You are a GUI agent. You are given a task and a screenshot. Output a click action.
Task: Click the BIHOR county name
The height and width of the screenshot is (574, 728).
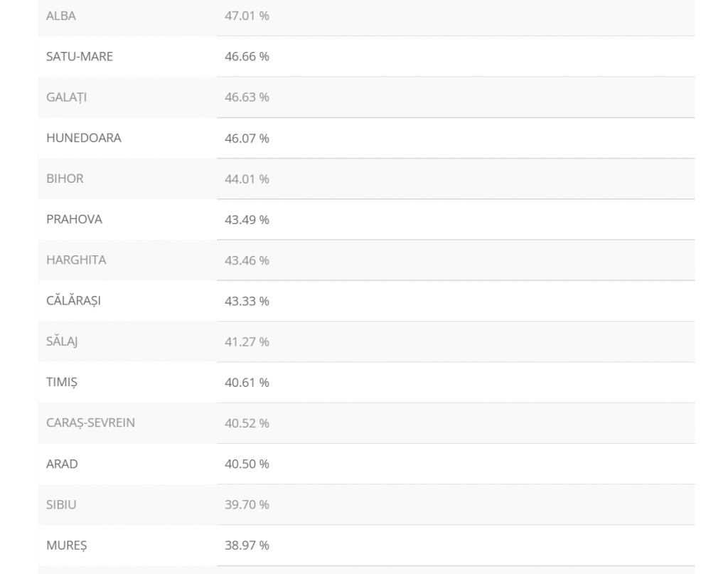pos(65,179)
